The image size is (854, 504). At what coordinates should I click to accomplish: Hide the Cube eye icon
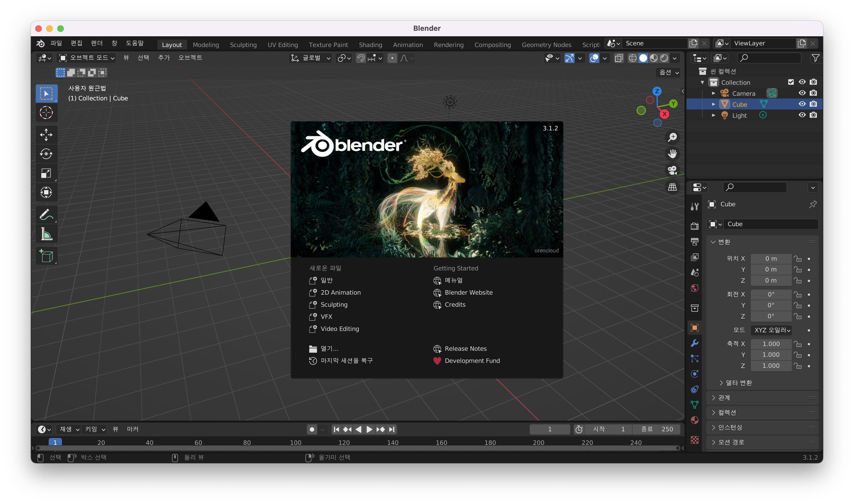click(x=802, y=104)
